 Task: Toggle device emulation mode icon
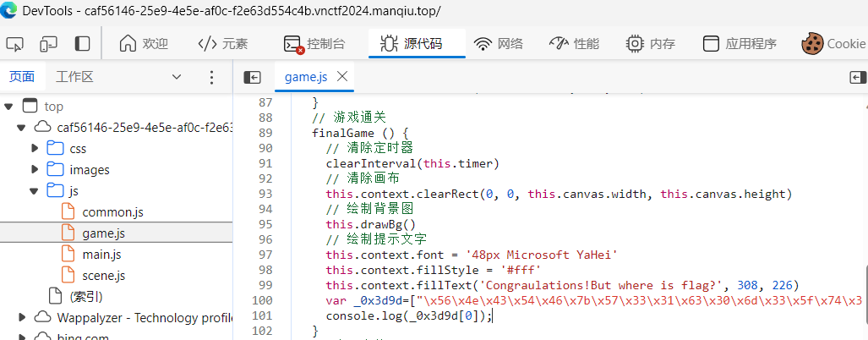pyautogui.click(x=49, y=43)
